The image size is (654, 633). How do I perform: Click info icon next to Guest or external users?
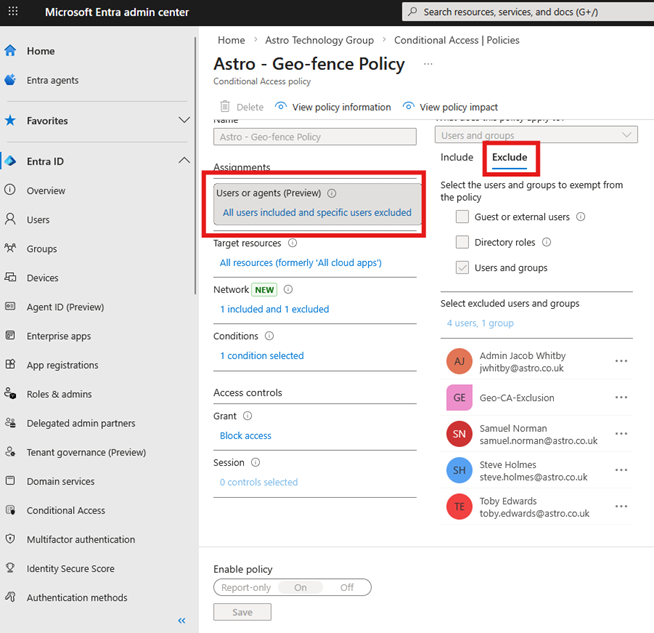pyautogui.click(x=581, y=217)
